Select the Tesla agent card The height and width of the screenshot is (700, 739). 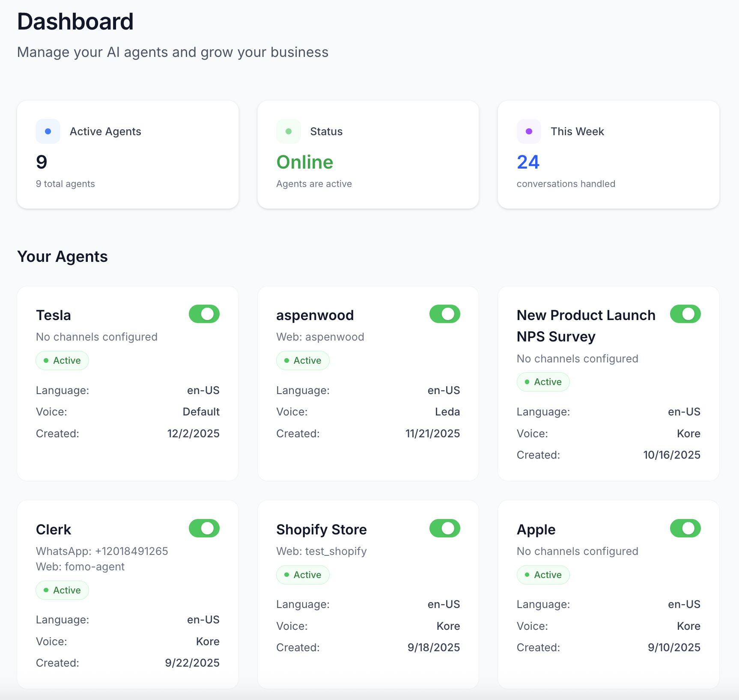[x=127, y=383]
